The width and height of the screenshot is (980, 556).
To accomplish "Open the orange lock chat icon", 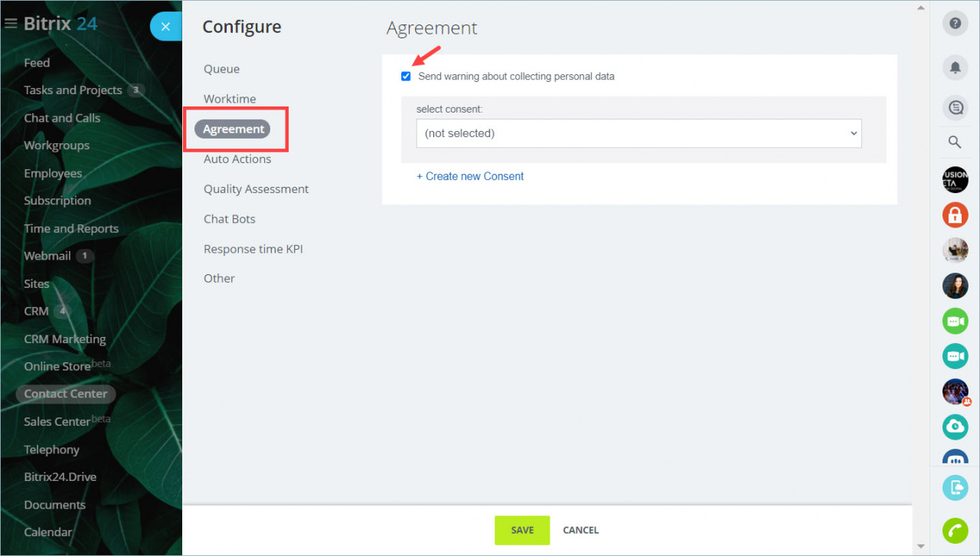I will pyautogui.click(x=955, y=215).
